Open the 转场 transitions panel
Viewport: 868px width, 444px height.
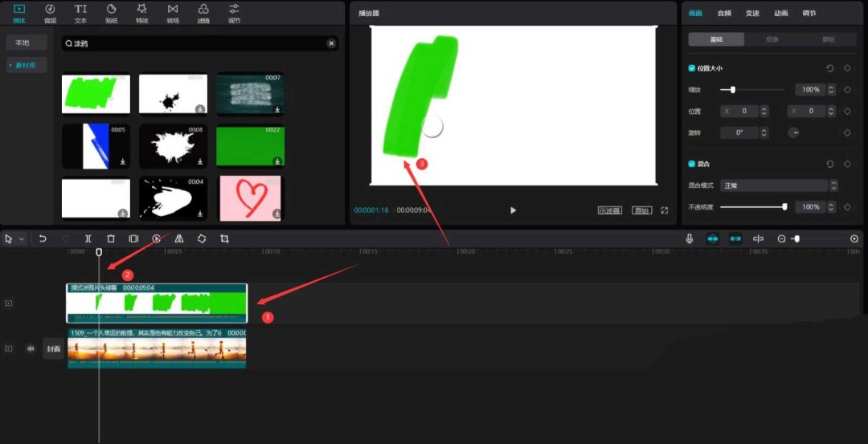[173, 13]
